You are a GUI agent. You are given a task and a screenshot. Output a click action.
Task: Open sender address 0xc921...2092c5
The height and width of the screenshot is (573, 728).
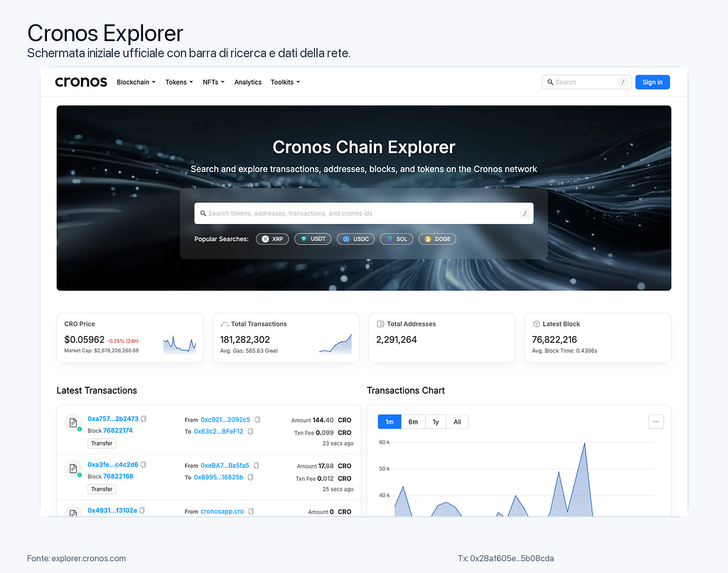225,419
